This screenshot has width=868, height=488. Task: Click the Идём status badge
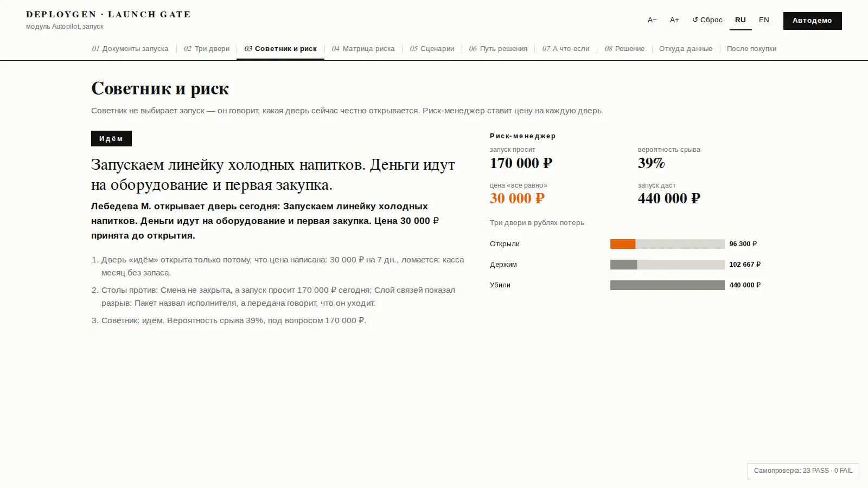pos(111,139)
